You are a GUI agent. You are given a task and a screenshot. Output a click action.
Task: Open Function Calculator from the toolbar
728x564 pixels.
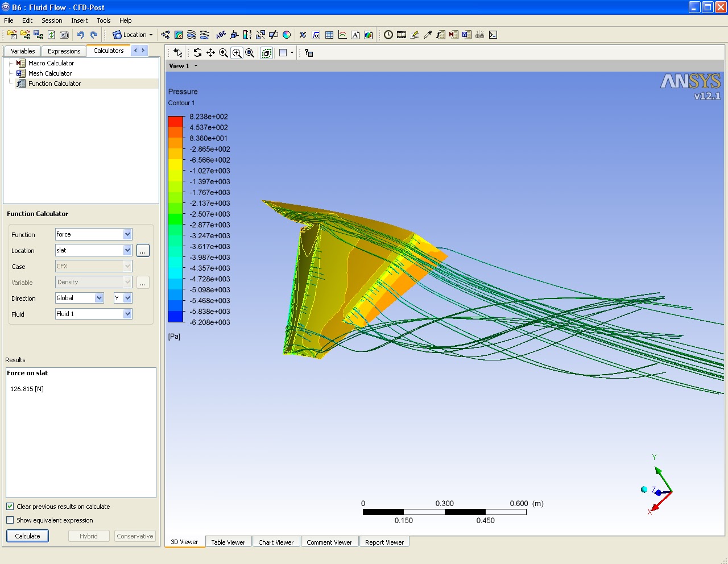(441, 35)
